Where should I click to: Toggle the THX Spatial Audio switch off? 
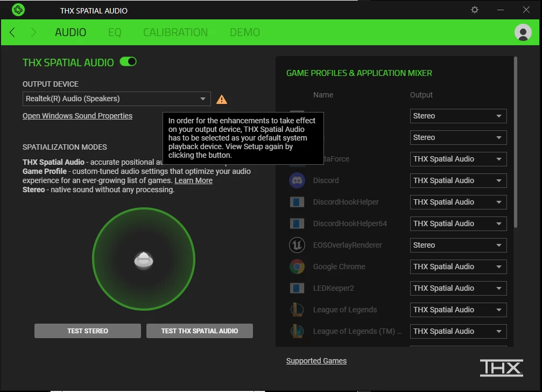coord(128,62)
